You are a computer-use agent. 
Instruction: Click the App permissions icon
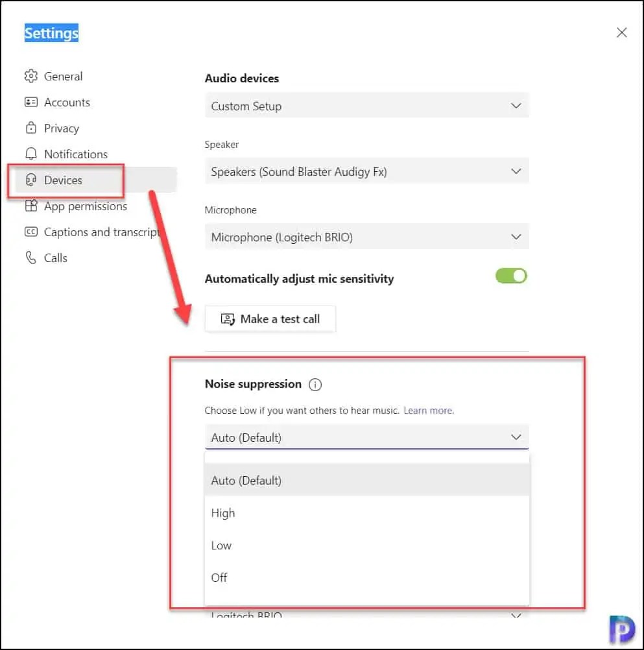pyautogui.click(x=30, y=206)
